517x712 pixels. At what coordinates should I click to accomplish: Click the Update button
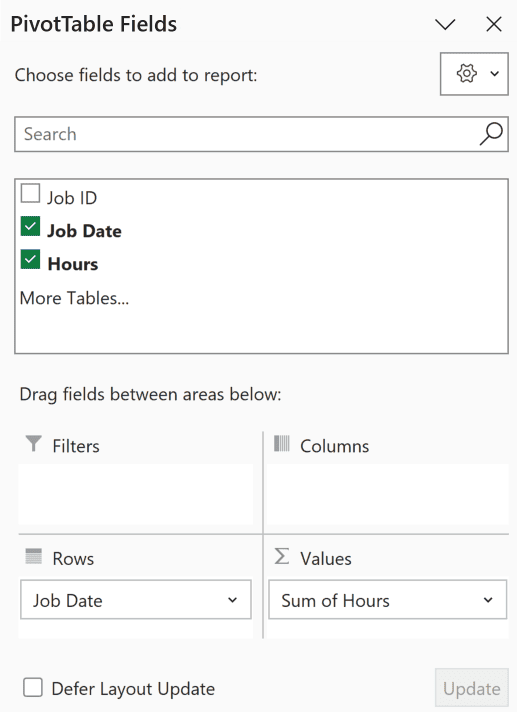point(471,688)
